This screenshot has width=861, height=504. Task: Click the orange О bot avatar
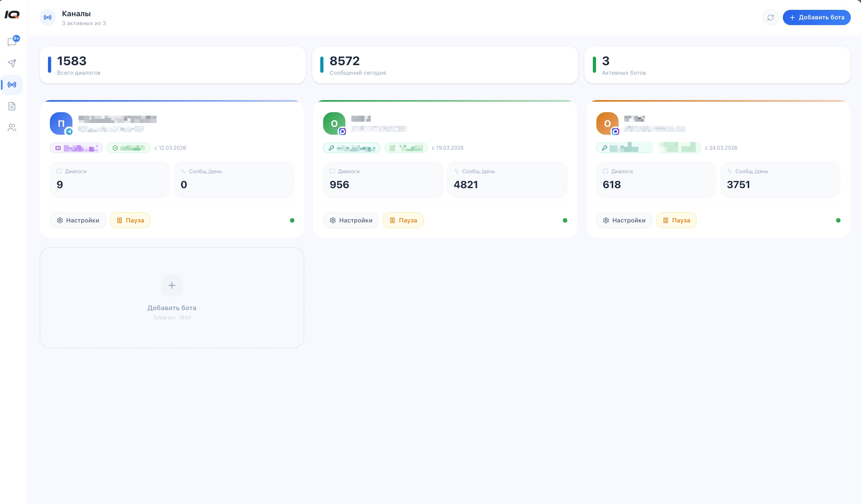tap(607, 123)
